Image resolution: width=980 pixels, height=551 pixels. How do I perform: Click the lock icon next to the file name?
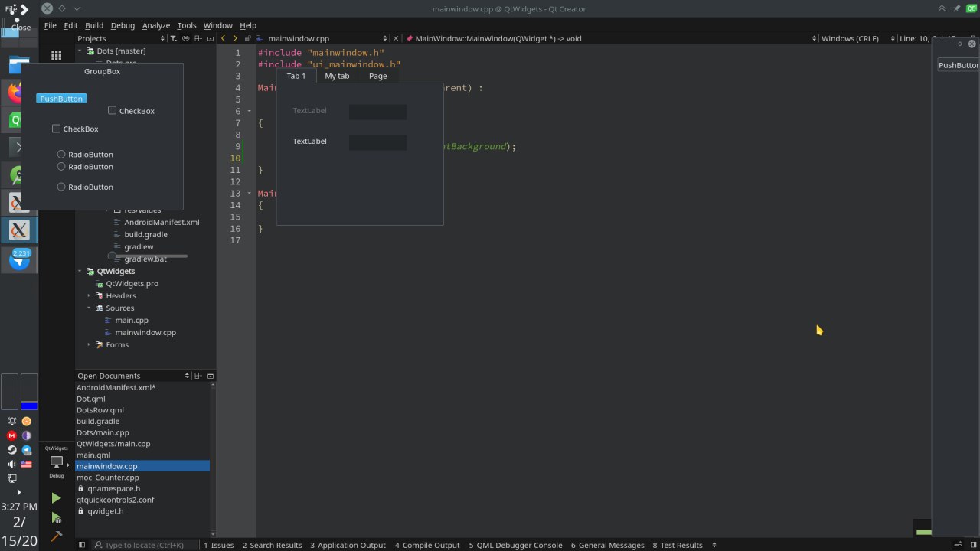tap(247, 38)
